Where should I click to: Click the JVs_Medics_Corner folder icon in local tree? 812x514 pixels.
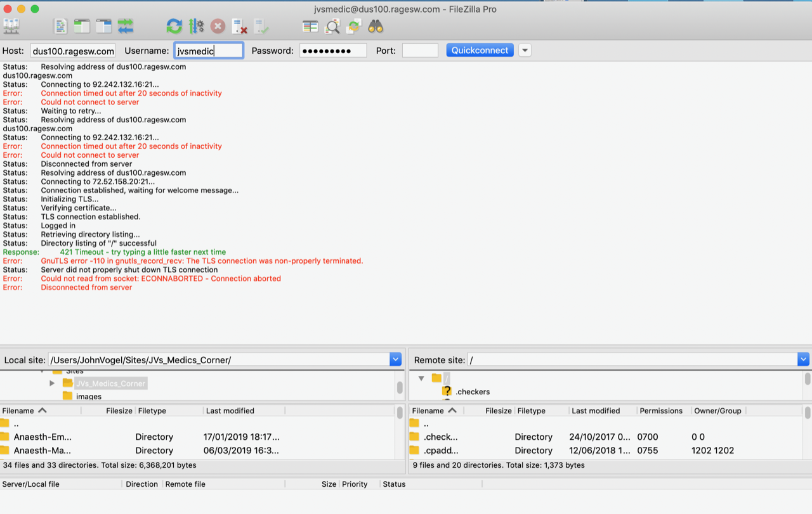point(67,383)
